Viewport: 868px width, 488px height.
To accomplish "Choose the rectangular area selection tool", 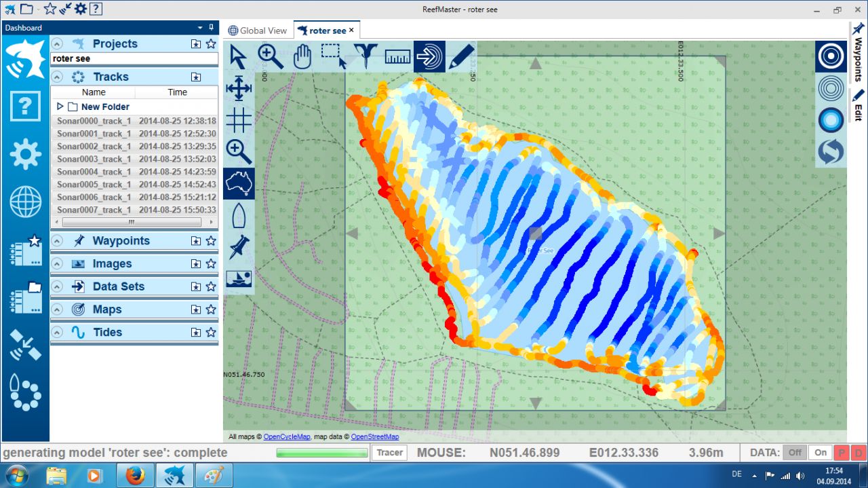I will 334,56.
